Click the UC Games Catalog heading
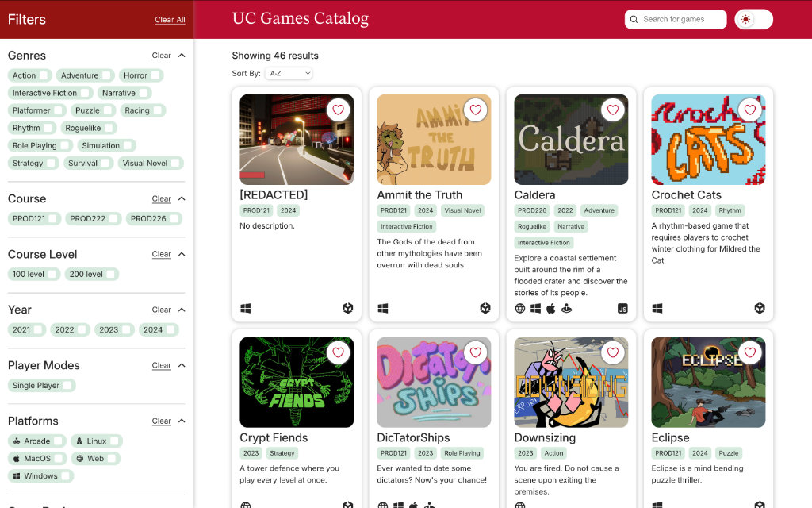812x508 pixels. 301,19
